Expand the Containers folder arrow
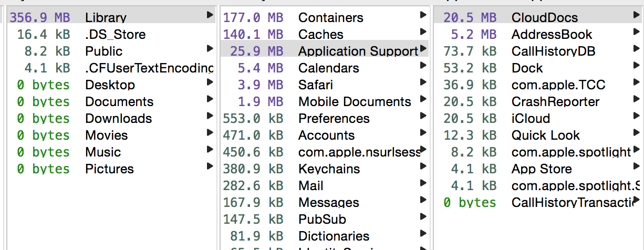The height and width of the screenshot is (250, 644). point(423,15)
